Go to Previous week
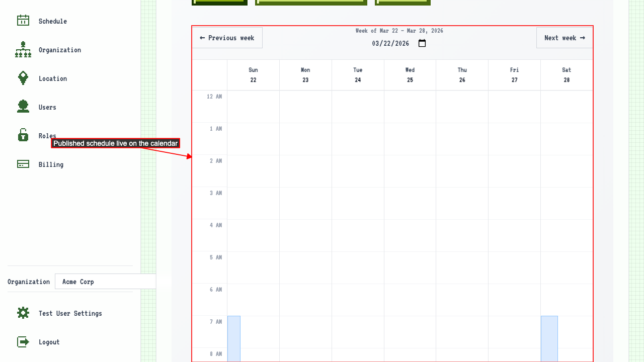This screenshot has height=362, width=644. point(227,38)
